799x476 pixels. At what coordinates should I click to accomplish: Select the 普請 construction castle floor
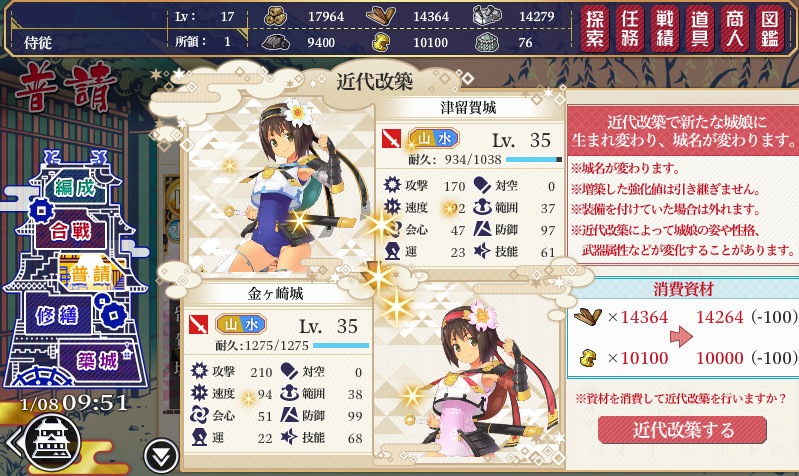[x=91, y=275]
